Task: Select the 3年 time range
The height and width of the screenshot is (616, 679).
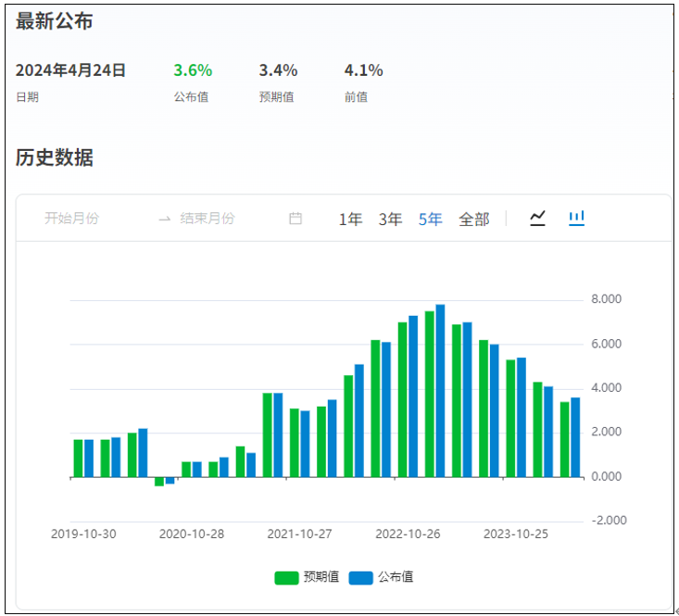Action: pyautogui.click(x=390, y=220)
